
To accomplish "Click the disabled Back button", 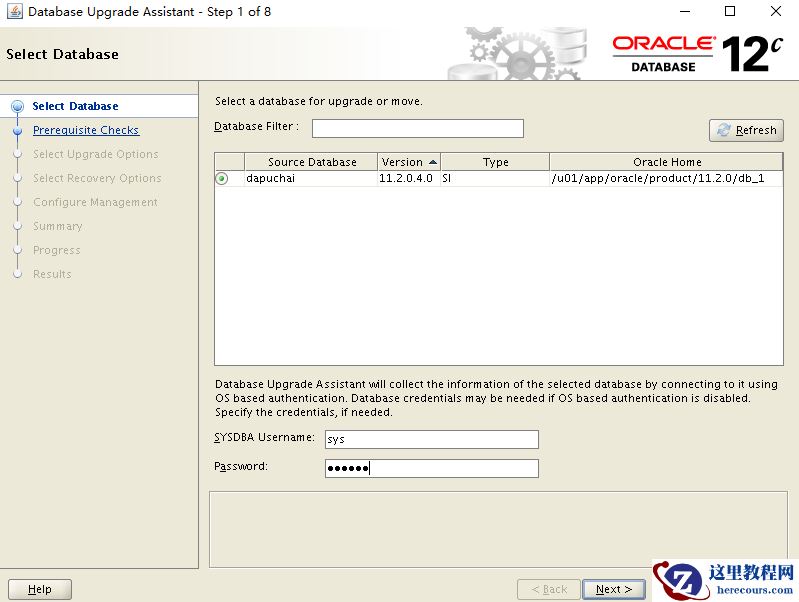I will click(x=549, y=589).
